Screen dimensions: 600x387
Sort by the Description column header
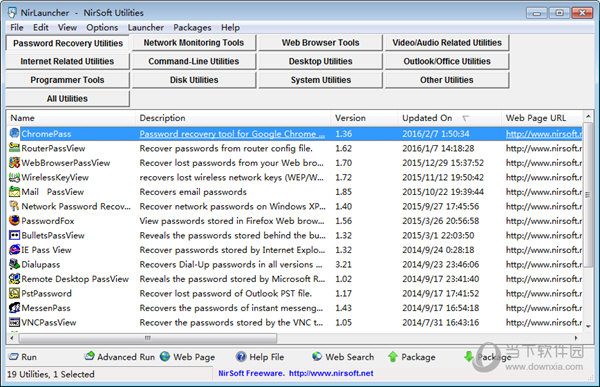tap(233, 118)
